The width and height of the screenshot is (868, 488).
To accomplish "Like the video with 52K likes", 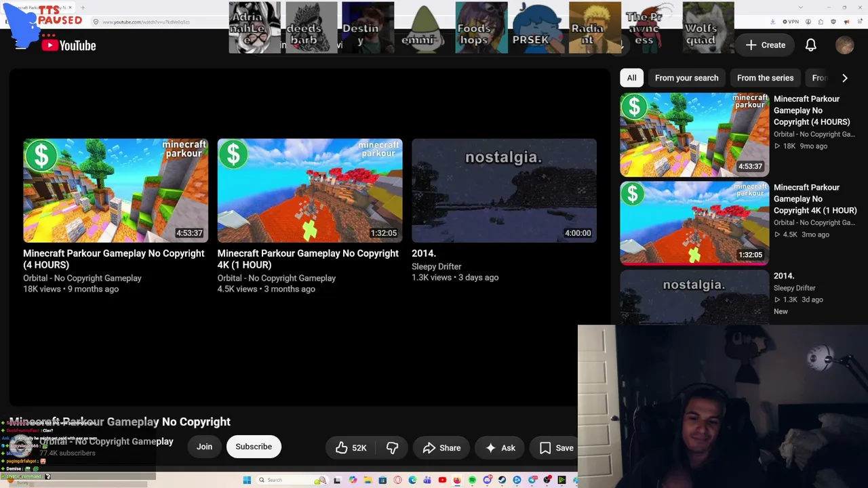I will point(351,447).
